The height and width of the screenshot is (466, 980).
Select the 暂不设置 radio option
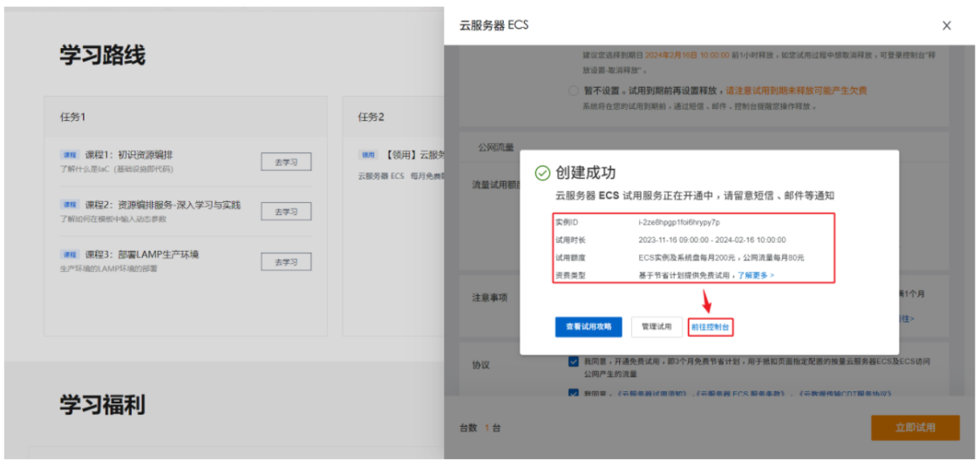pyautogui.click(x=573, y=91)
